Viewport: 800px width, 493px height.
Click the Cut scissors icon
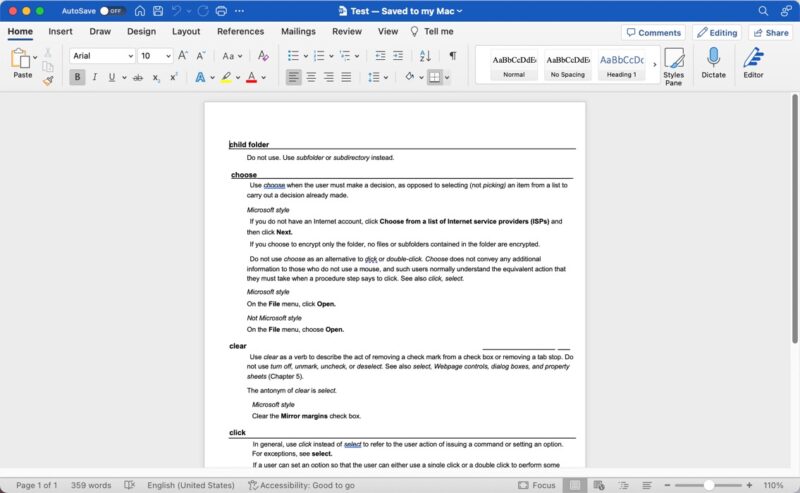pyautogui.click(x=47, y=52)
